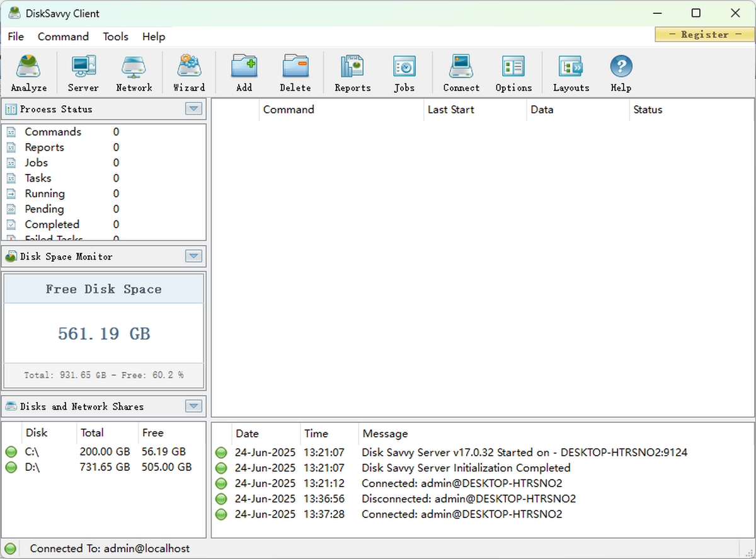Select the Analyze tool
This screenshot has width=756, height=559.
pos(28,72)
